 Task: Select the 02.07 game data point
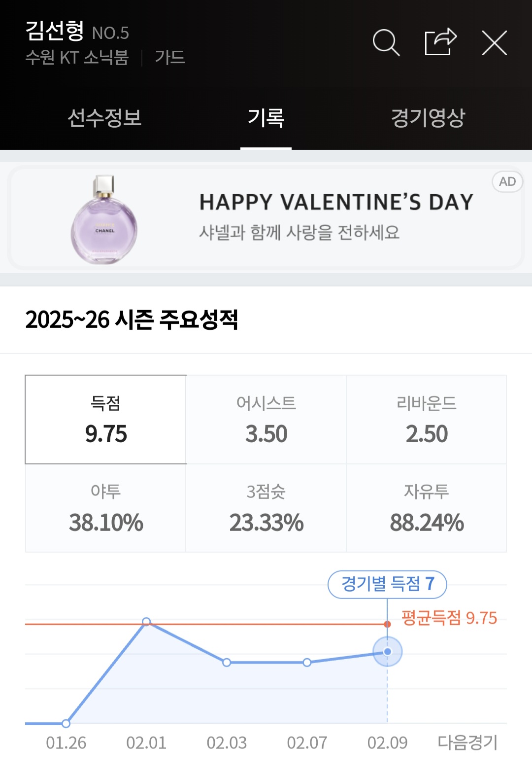coord(307,663)
